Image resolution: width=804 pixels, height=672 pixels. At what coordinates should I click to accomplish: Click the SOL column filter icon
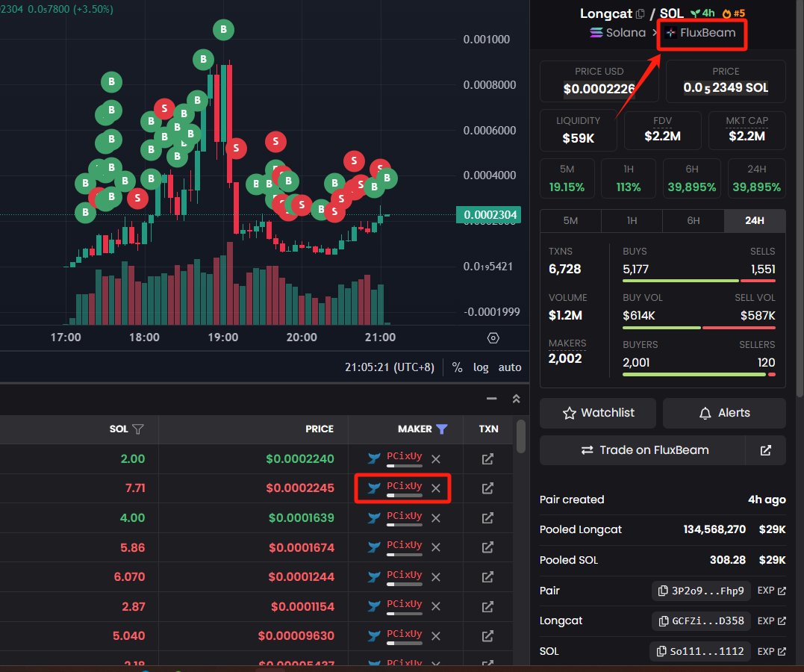138,429
